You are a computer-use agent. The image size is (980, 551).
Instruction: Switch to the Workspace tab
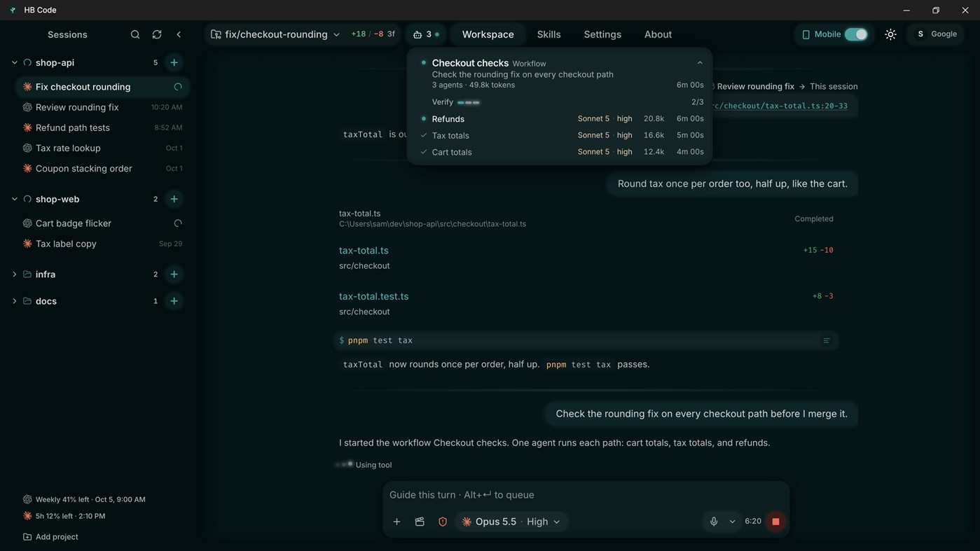(488, 34)
